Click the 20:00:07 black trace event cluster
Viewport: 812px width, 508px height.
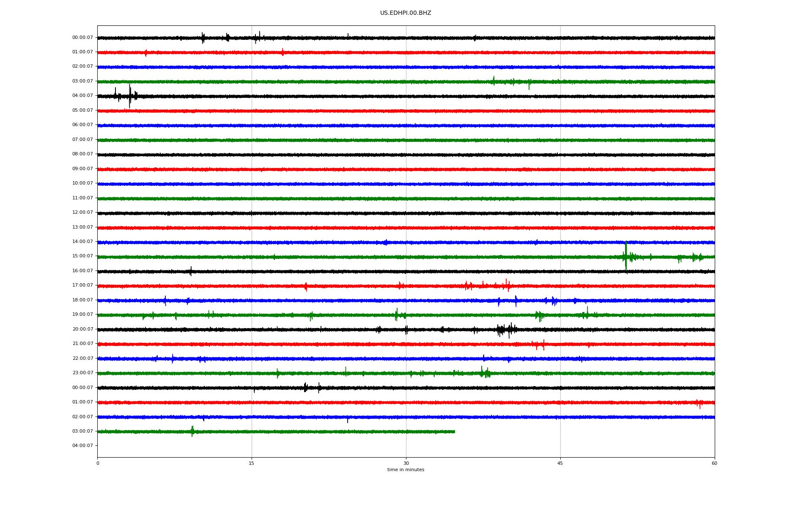point(506,329)
